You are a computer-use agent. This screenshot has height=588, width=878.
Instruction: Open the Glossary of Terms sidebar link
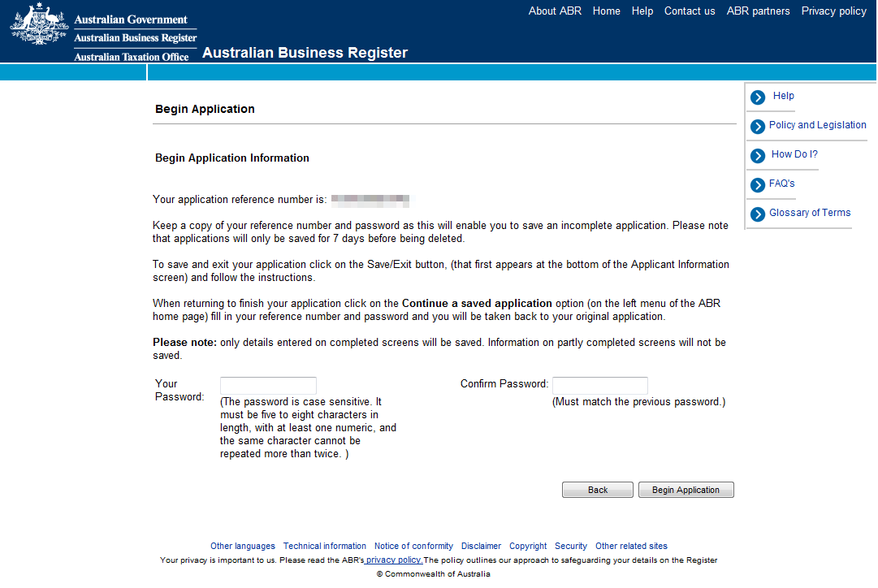810,213
